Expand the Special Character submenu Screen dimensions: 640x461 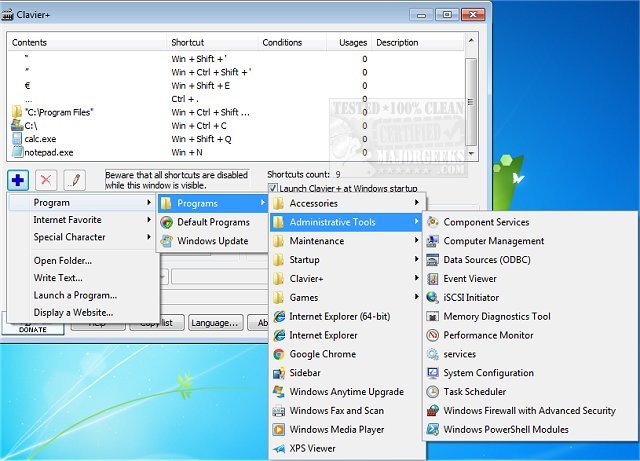pos(82,237)
